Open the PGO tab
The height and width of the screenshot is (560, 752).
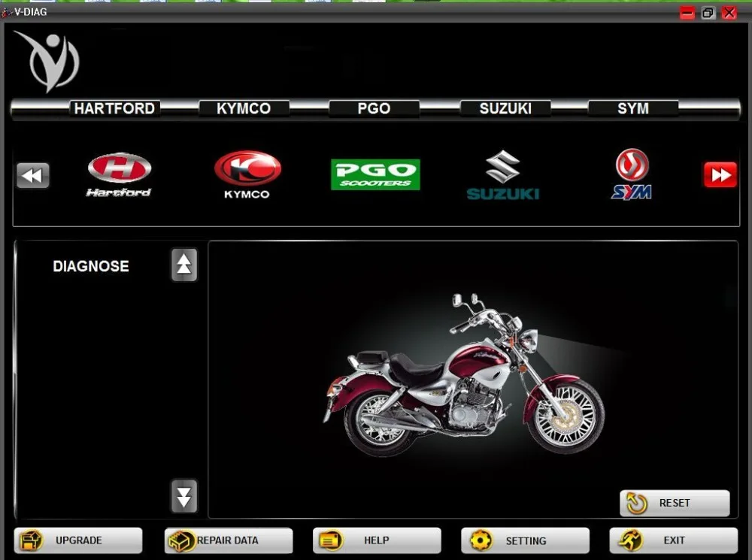374,108
